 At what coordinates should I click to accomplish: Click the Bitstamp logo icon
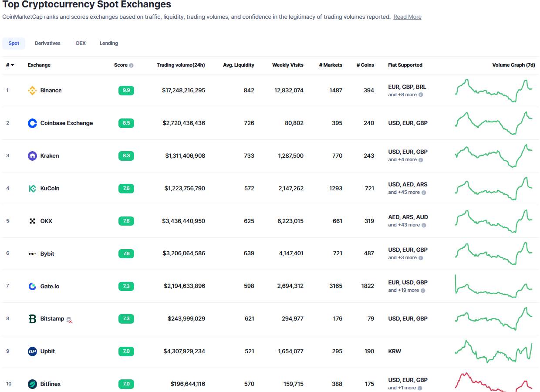coord(32,319)
